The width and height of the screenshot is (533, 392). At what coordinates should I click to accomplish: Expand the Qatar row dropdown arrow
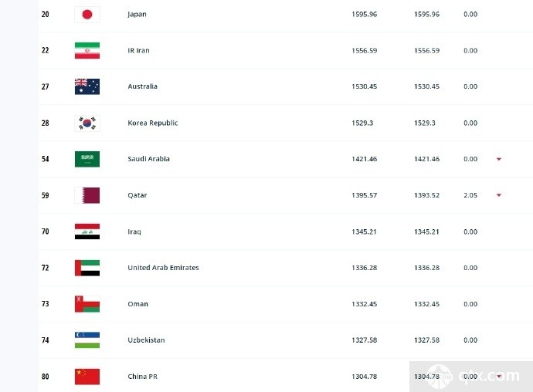pos(499,195)
